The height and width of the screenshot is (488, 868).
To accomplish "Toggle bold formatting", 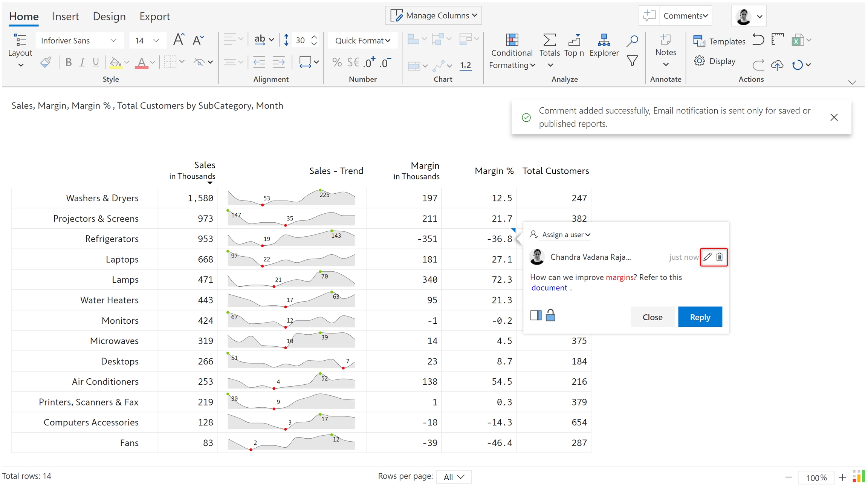I will point(68,62).
